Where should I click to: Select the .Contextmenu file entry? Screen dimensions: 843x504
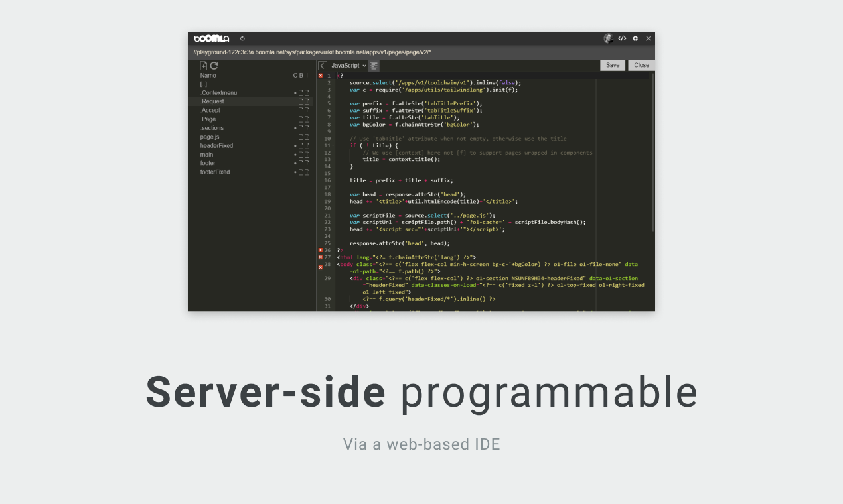click(x=218, y=93)
